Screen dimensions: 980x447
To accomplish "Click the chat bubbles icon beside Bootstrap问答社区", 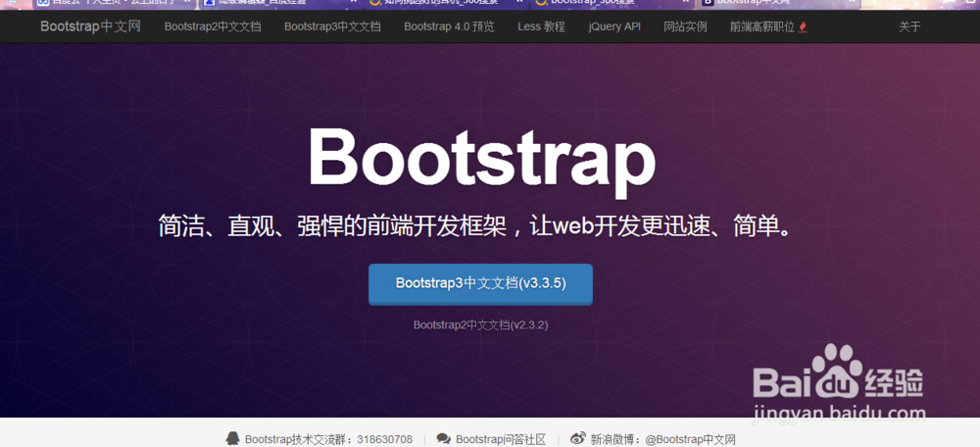I will pos(444,439).
